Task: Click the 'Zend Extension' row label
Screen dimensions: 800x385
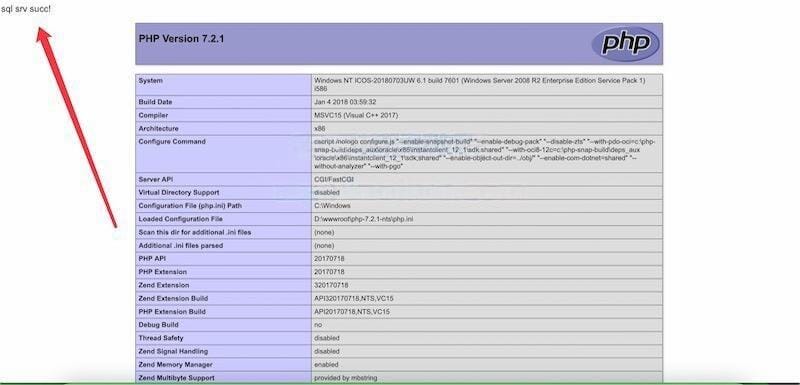Action: (x=164, y=285)
